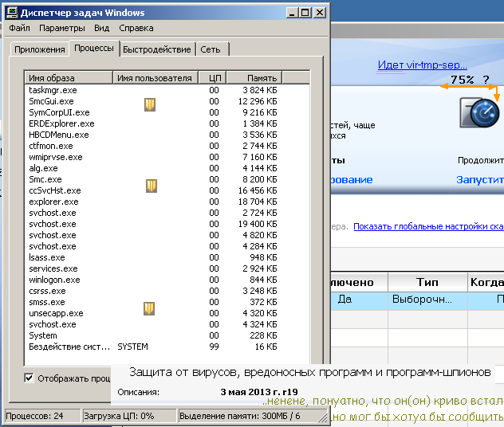Click the shield icon beside smss.exe
This screenshot has height=427, width=504.
click(149, 308)
